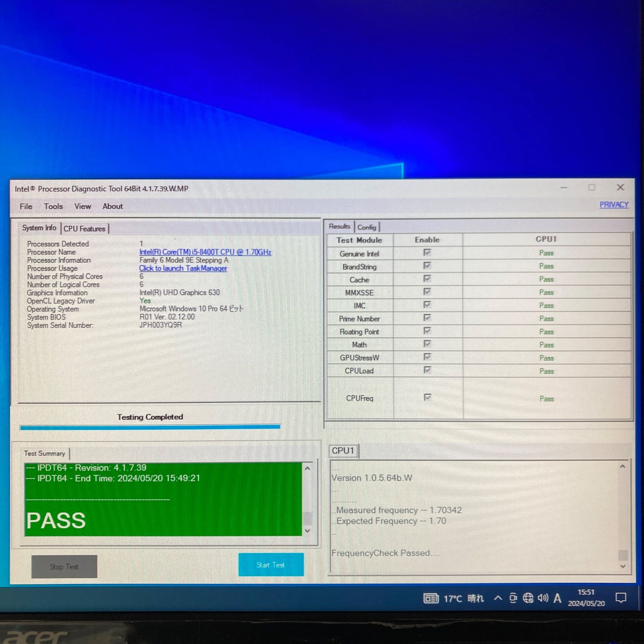This screenshot has height=644, width=644.
Task: Open the notification center icon
Action: tap(621, 598)
